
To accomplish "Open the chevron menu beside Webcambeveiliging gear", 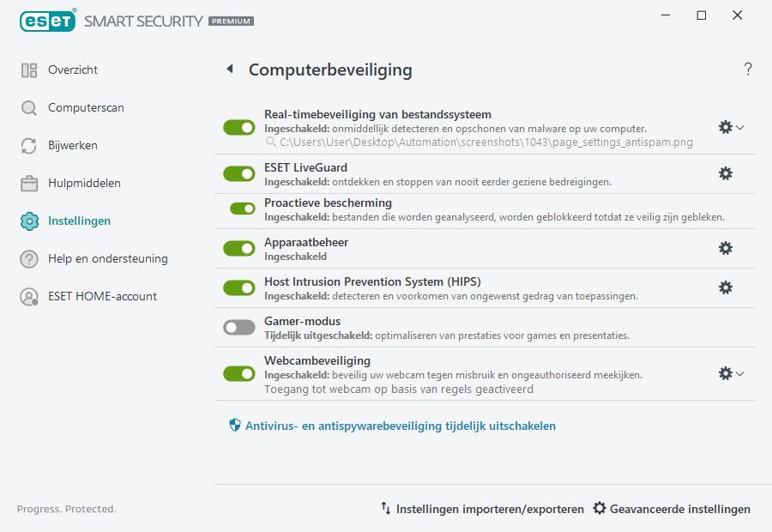I will tap(739, 373).
